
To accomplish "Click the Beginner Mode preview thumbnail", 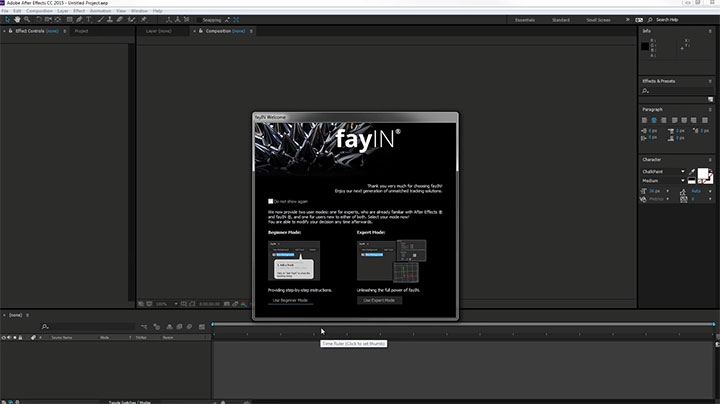I will (x=294, y=261).
